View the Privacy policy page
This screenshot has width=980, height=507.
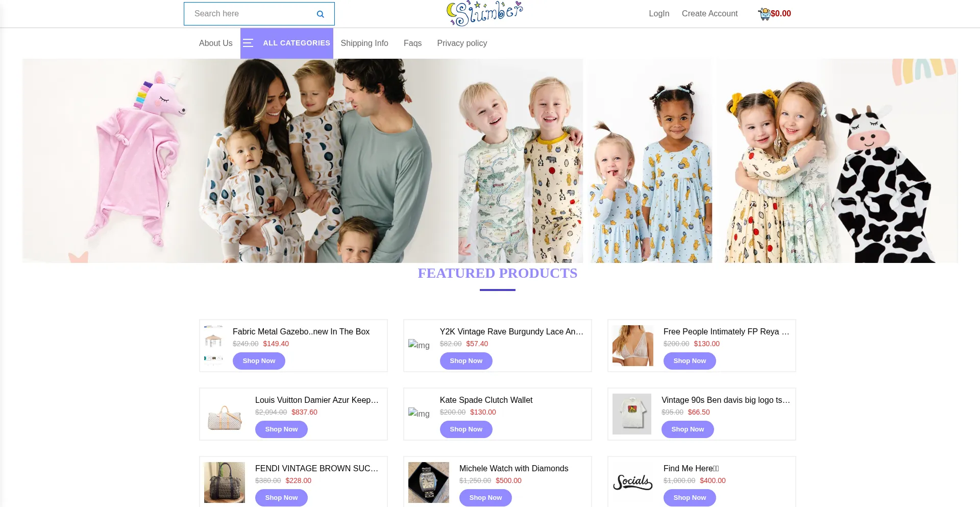click(462, 43)
